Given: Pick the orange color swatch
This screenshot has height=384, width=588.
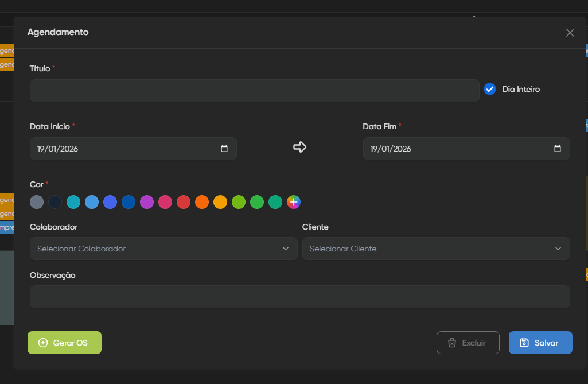Looking at the screenshot, I should (202, 202).
